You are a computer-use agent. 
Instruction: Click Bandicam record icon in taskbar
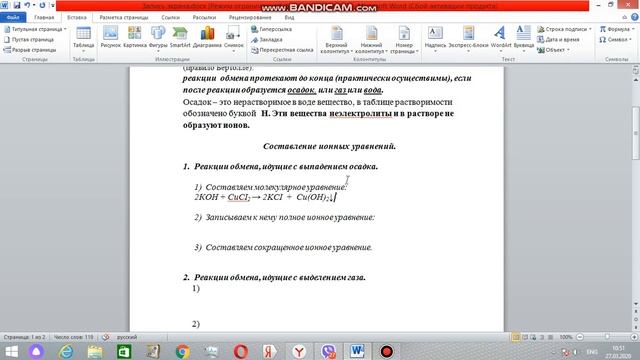click(x=386, y=351)
